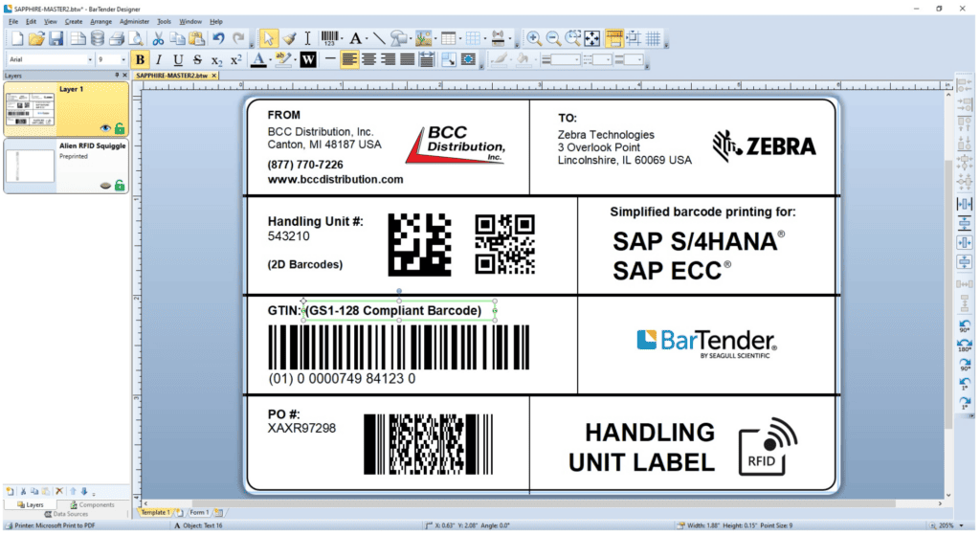The image size is (980, 535).
Task: Click the Zoom In magnifier
Action: (x=533, y=38)
